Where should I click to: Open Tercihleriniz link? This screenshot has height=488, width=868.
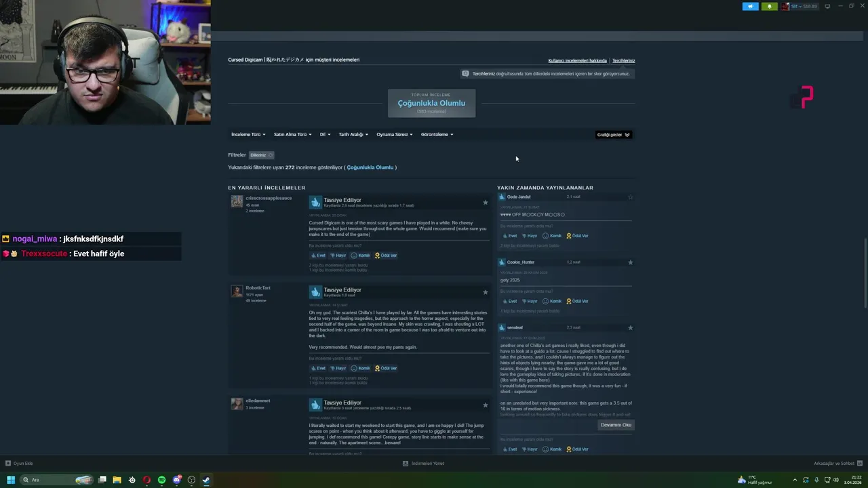tap(624, 60)
